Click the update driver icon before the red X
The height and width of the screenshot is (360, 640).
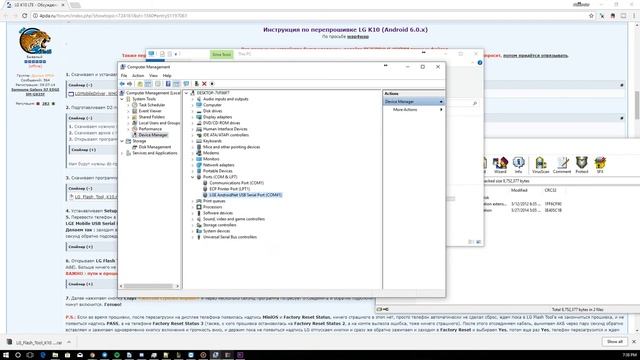click(196, 84)
